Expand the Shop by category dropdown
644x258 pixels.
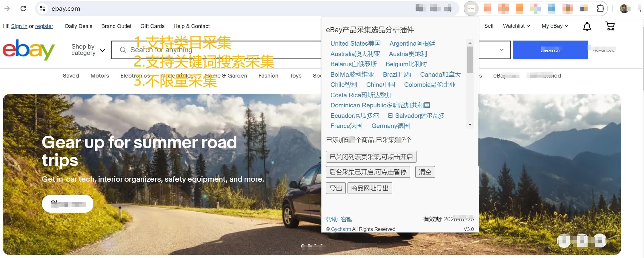pyautogui.click(x=88, y=50)
